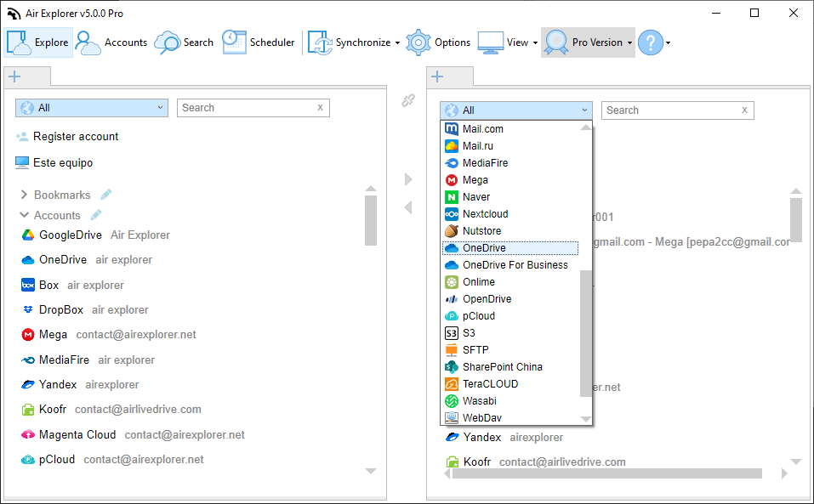Open the Scheduler
This screenshot has height=504, width=814.
pos(258,42)
